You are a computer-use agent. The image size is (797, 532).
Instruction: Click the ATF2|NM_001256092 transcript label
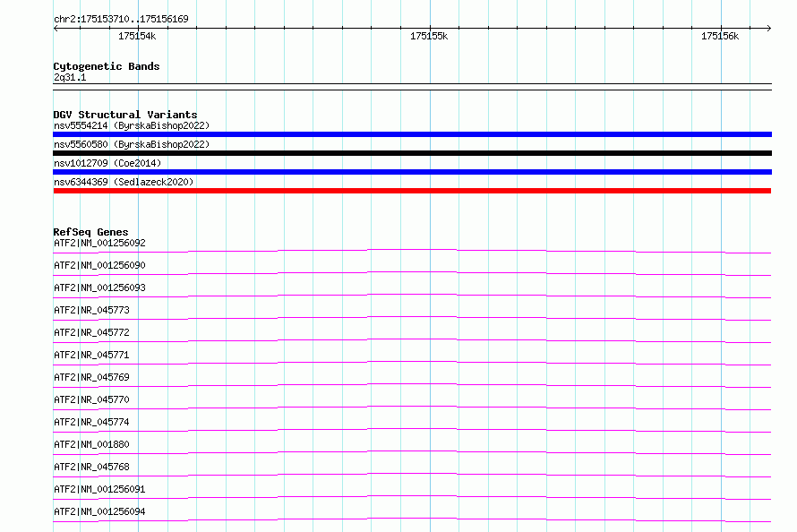click(x=99, y=243)
